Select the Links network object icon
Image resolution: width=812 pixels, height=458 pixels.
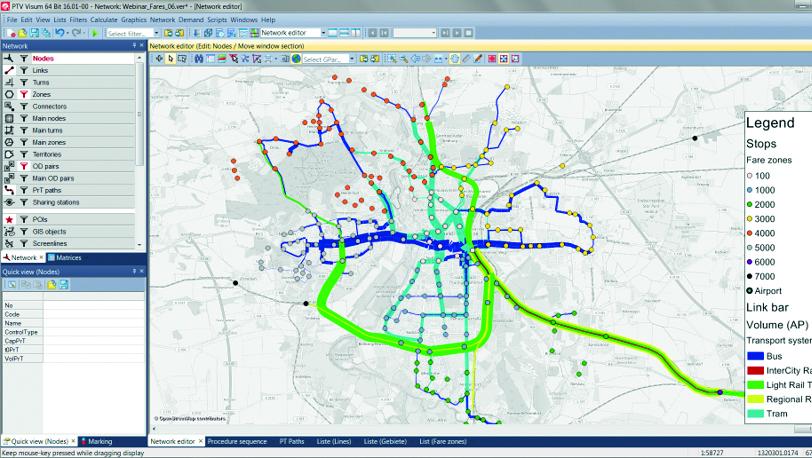(x=9, y=71)
